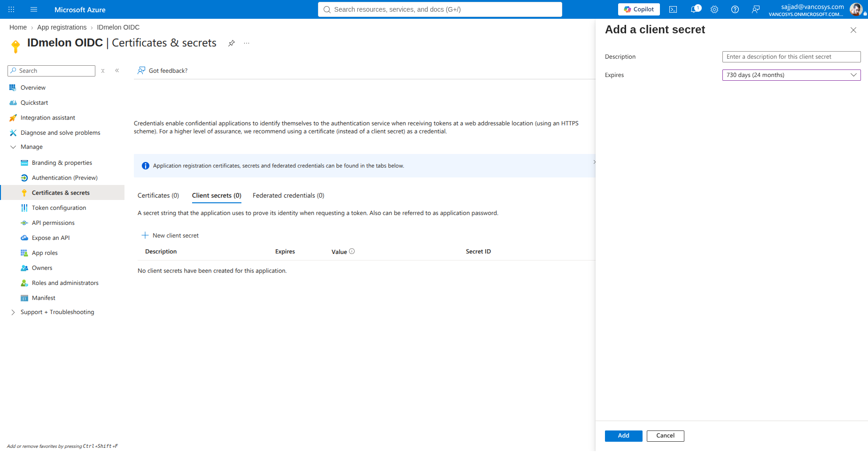Pin the Certificates & secrets blade
Screen dimensions: 868x453
pyautogui.click(x=232, y=43)
